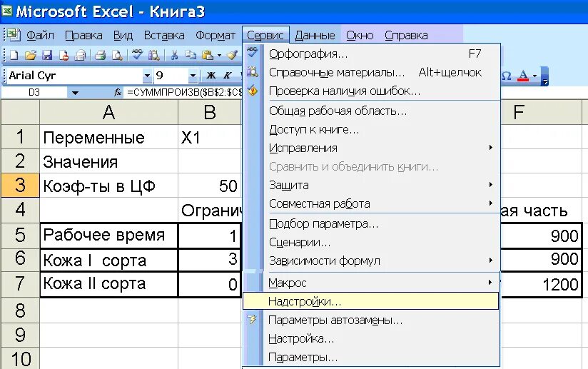The image size is (588, 369).
Task: Choose Сценарии... menu entry
Action: [x=371, y=243]
